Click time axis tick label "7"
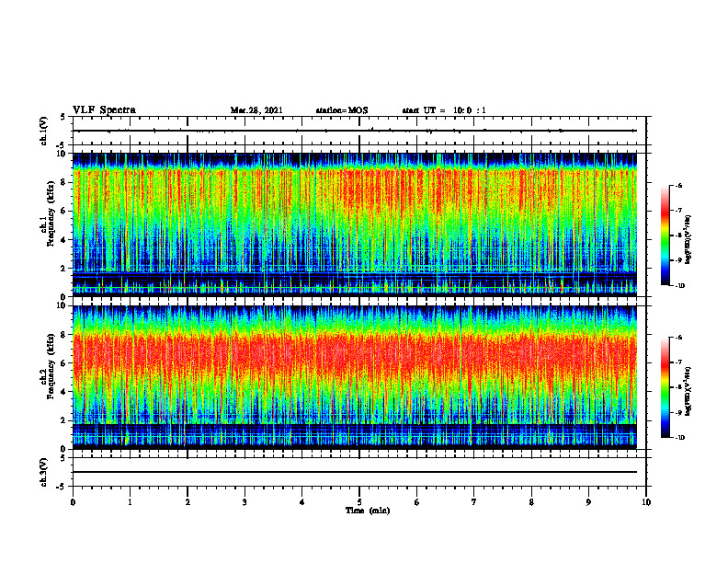This screenshot has width=728, height=563. click(474, 502)
